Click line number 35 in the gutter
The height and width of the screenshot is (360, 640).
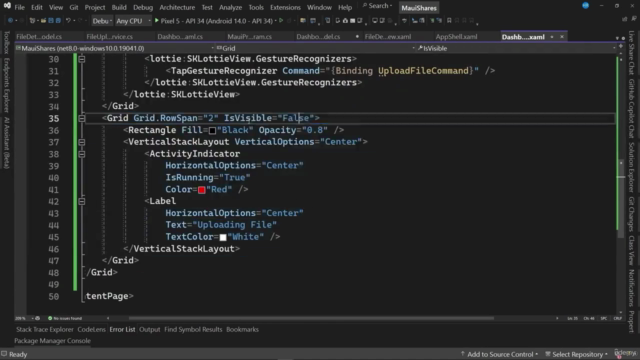pos(53,118)
